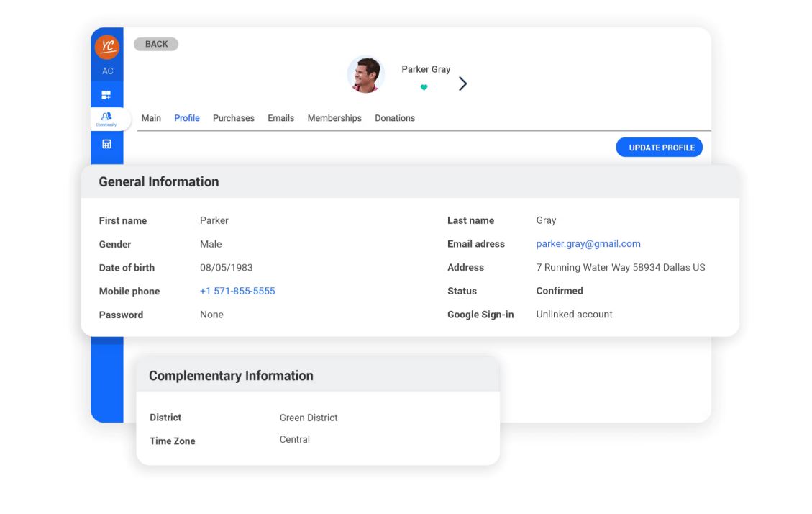Open the Memberships tab
Image resolution: width=812 pixels, height=514 pixels.
point(334,117)
